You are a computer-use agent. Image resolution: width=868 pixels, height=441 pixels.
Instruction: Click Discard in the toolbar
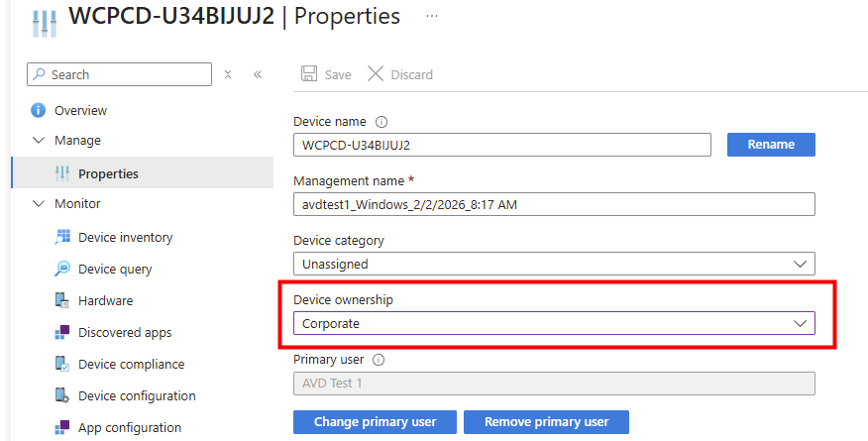(x=400, y=74)
